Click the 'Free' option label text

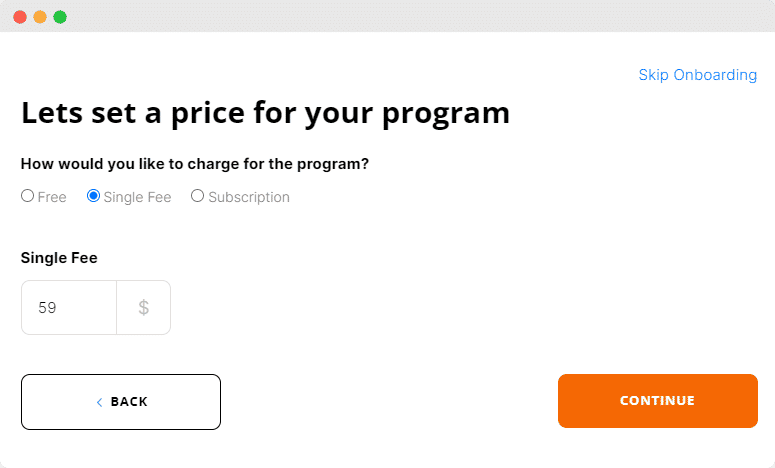click(52, 197)
